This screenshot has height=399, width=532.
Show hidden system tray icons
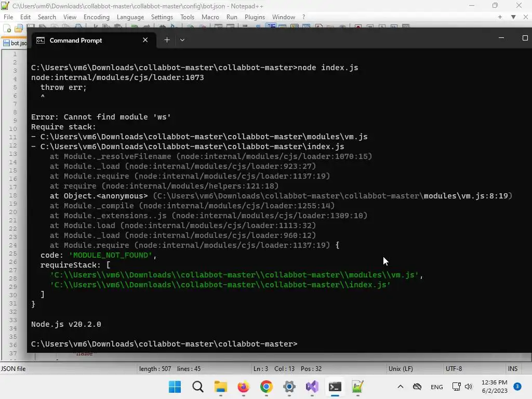(401, 387)
